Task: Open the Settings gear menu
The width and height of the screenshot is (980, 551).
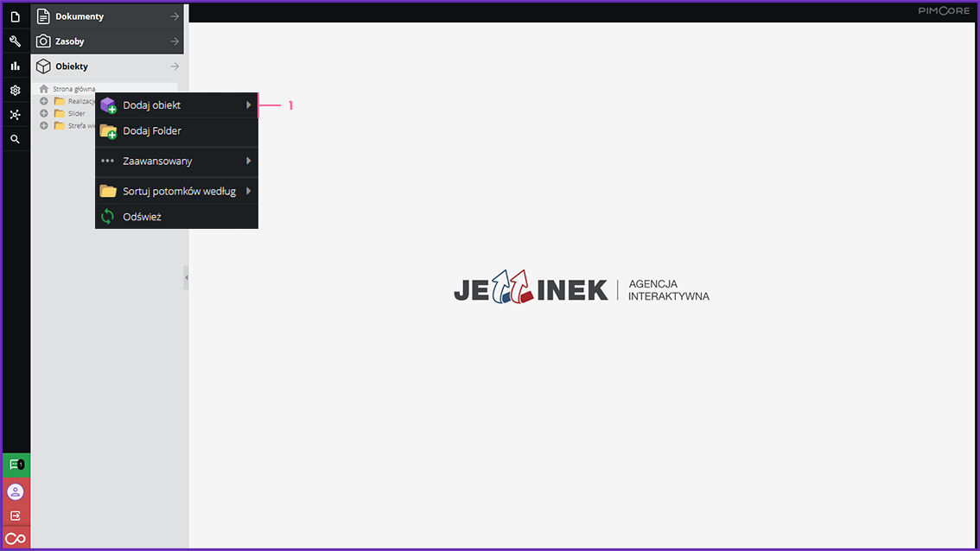Action: [16, 90]
